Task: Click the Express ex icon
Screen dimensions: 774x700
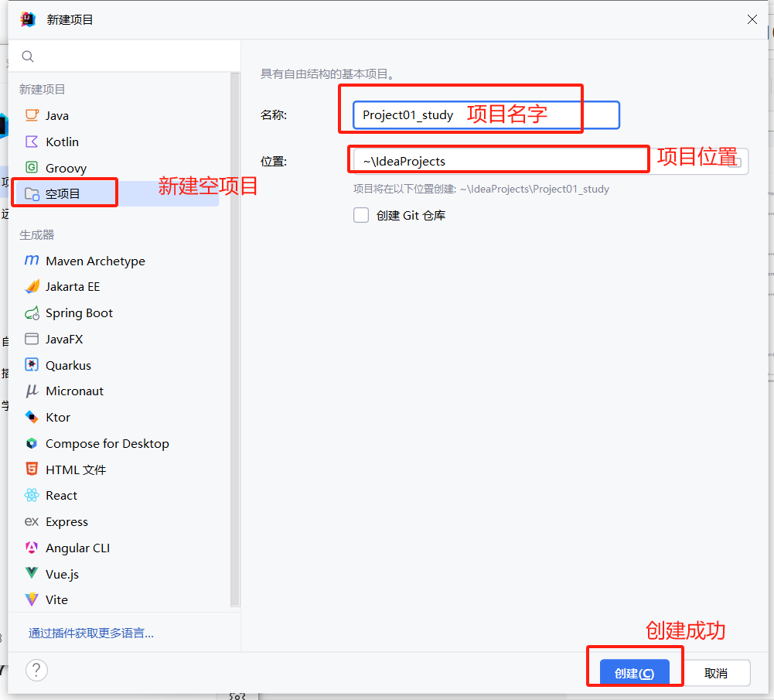Action: coord(32,521)
